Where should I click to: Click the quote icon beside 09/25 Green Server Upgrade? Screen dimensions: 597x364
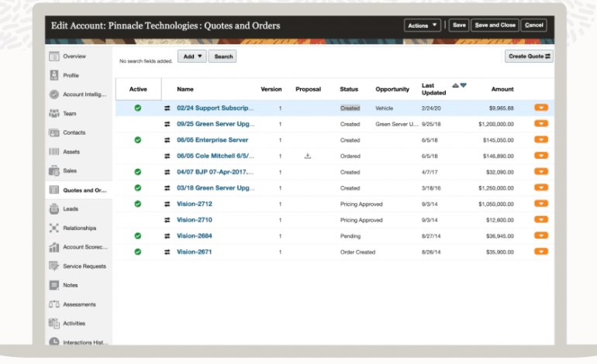pos(167,124)
